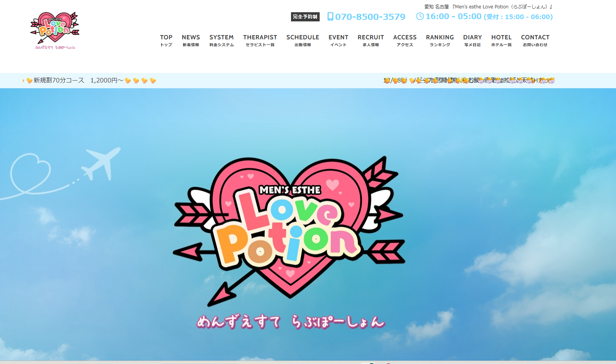Click the smartphone icon beside the phone number

point(330,17)
